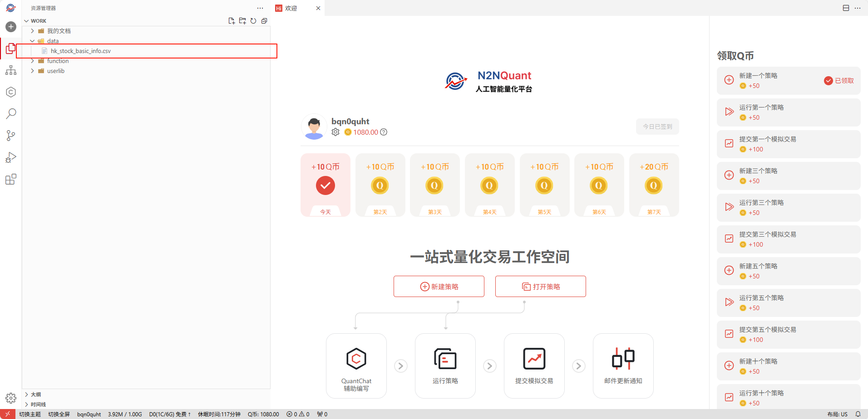Close the 欢迎 tab
This screenshot has width=868, height=419.
[318, 8]
